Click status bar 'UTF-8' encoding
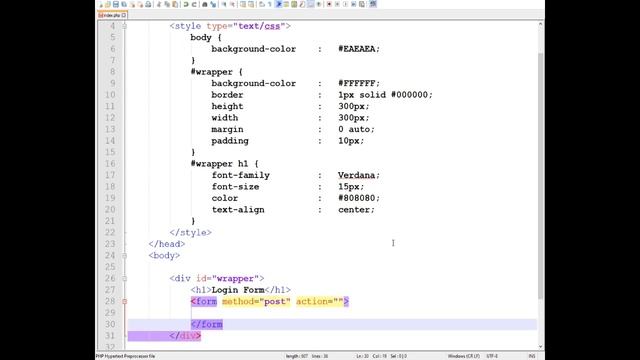This screenshot has height=360, width=640. click(x=492, y=356)
